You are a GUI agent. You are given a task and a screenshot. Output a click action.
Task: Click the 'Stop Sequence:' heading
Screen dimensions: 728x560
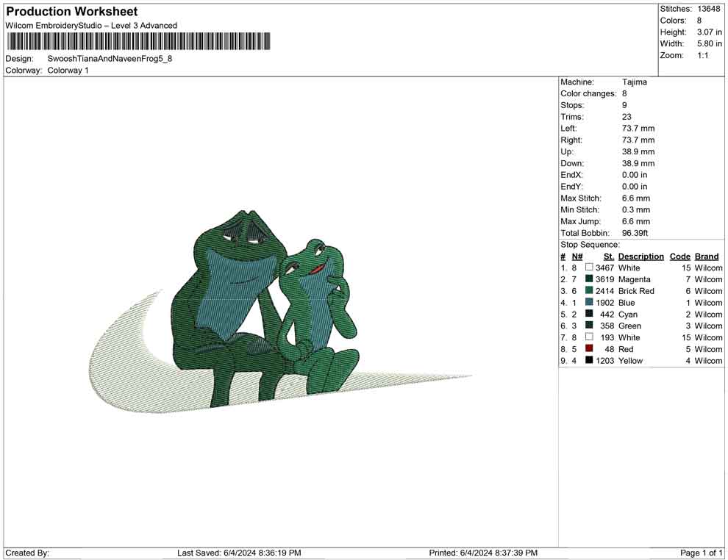[x=590, y=245]
